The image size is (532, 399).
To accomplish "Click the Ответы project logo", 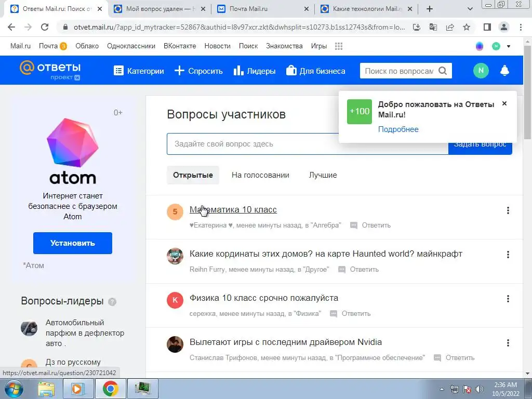I will point(50,70).
